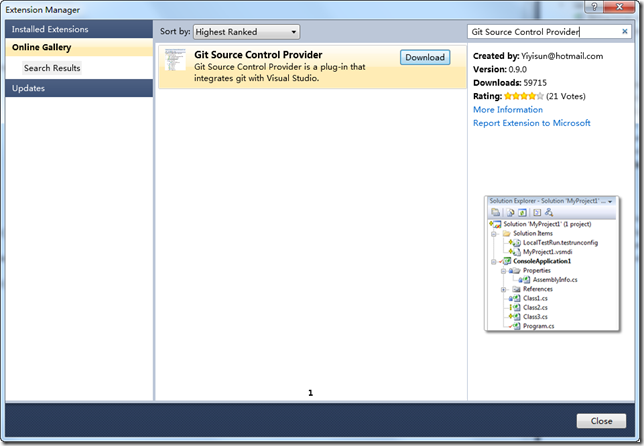This screenshot has height=446, width=644.
Task: Open the Sort by Highest Ranked dropdown
Action: 246,32
